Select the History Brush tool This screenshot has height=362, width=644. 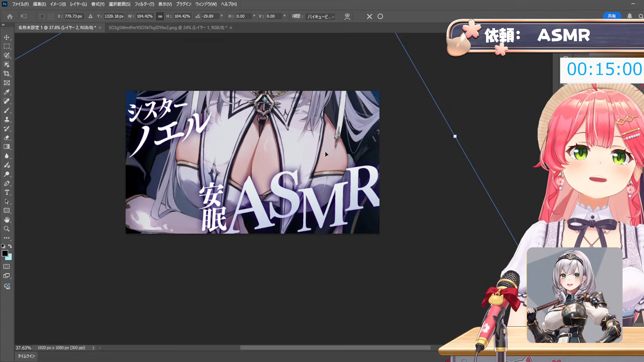coord(7,128)
